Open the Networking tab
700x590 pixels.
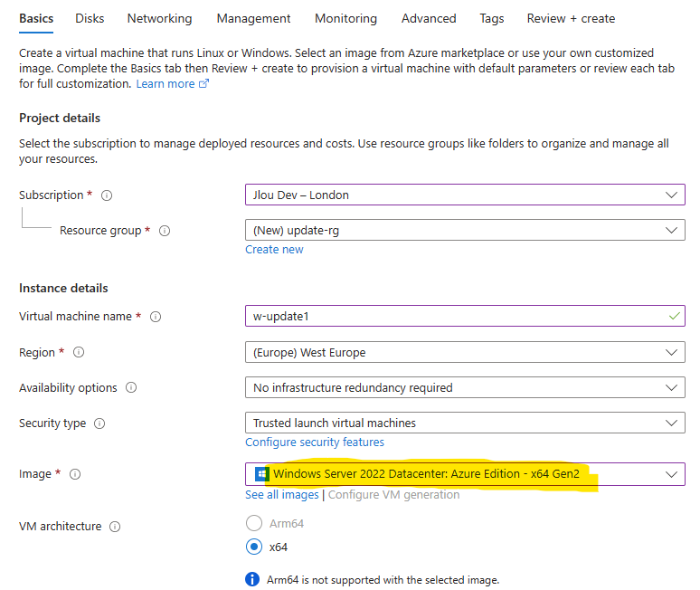point(159,19)
